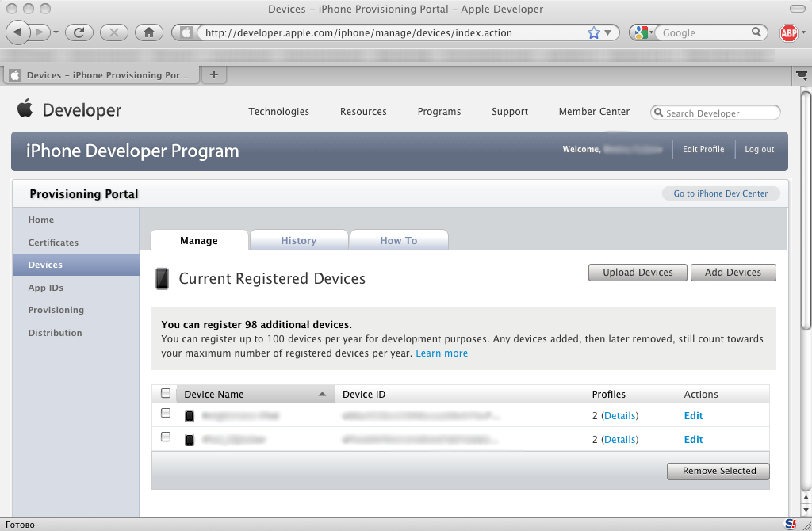Click the S! icon in status bar

click(x=791, y=524)
